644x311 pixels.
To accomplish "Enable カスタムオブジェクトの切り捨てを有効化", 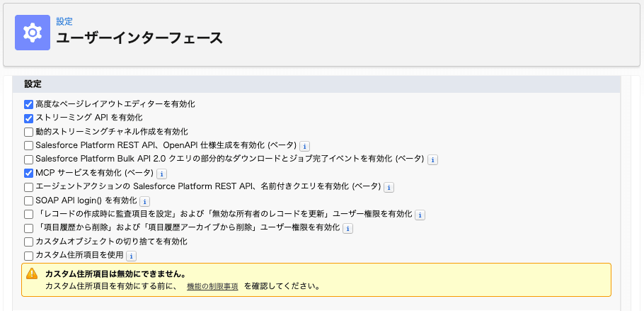I will click(28, 242).
